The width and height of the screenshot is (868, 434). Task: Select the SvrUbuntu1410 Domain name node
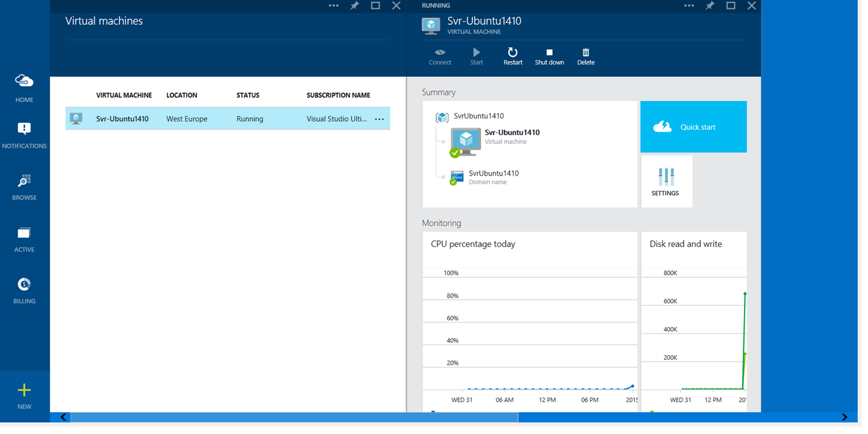point(485,177)
